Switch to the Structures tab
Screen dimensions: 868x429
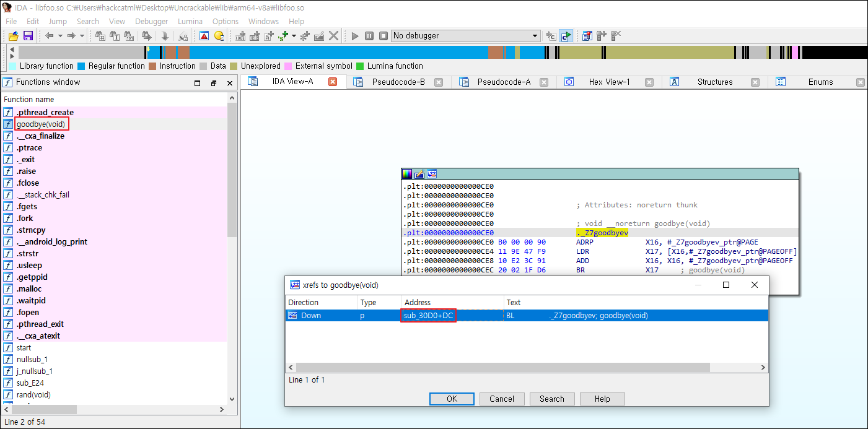(714, 82)
